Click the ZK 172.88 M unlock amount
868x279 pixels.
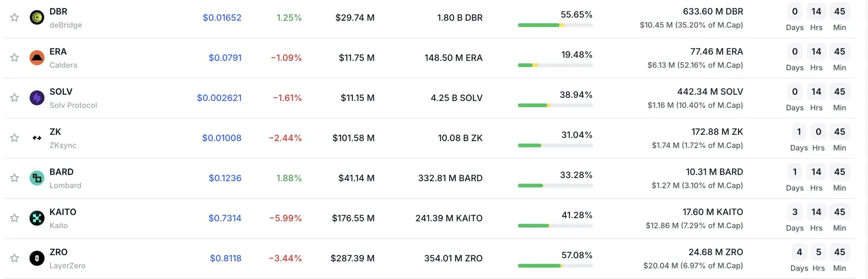click(x=717, y=132)
